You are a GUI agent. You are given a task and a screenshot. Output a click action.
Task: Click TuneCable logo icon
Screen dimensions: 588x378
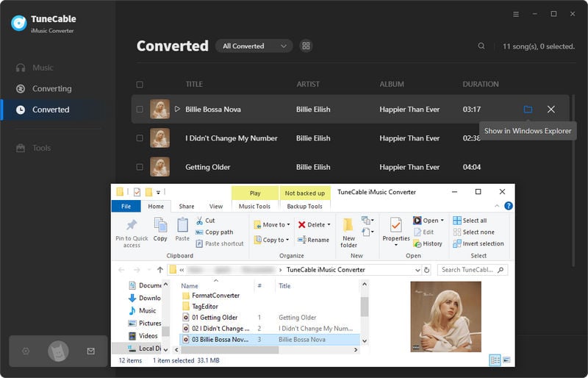tap(19, 23)
